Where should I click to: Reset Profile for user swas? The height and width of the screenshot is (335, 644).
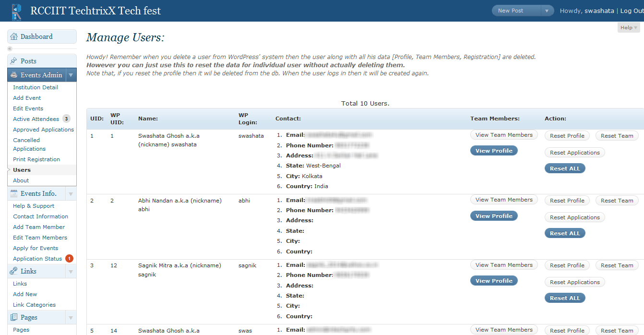tap(567, 330)
